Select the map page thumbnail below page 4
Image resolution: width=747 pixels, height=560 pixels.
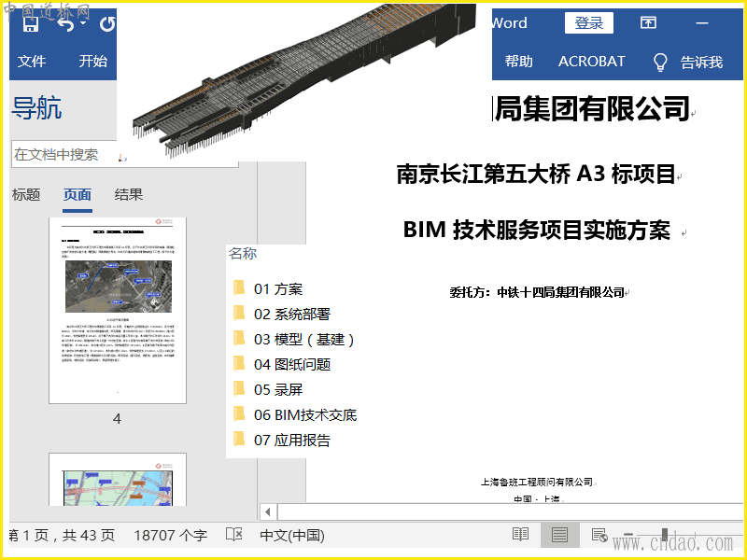click(x=118, y=479)
